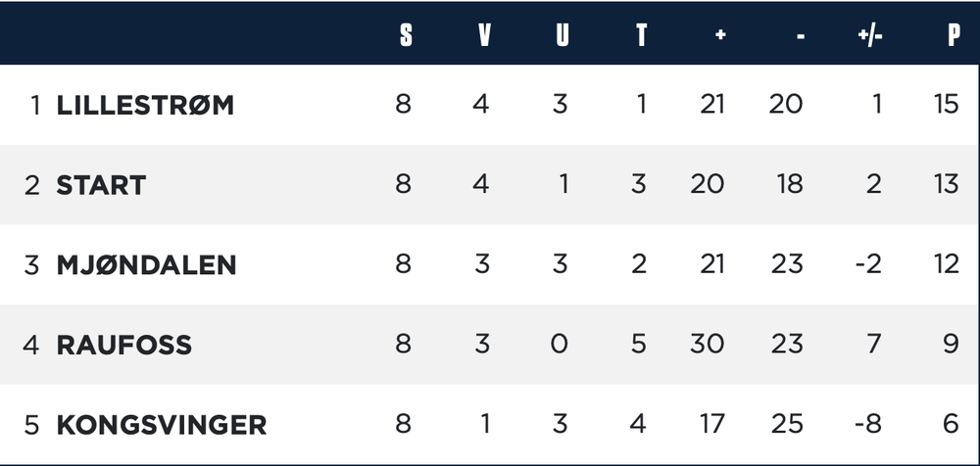The width and height of the screenshot is (980, 466).
Task: Sort table by P points header
Action: (x=953, y=36)
